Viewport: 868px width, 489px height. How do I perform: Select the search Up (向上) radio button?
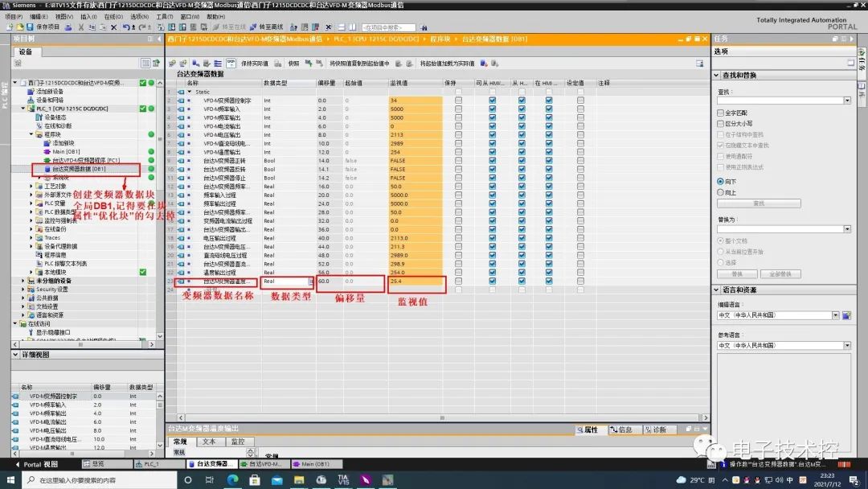[720, 192]
